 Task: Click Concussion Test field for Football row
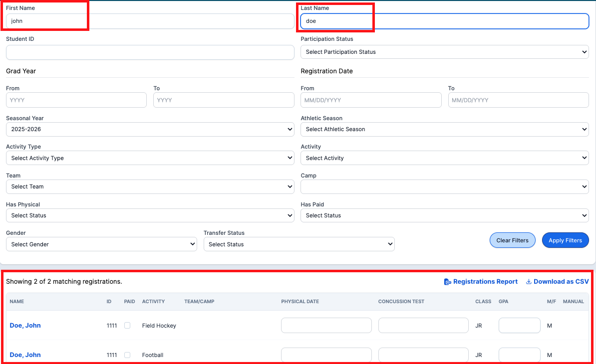(423, 355)
